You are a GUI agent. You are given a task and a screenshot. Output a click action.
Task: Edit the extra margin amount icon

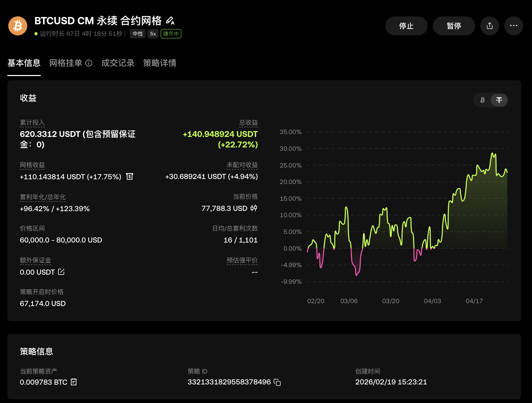[x=61, y=272]
